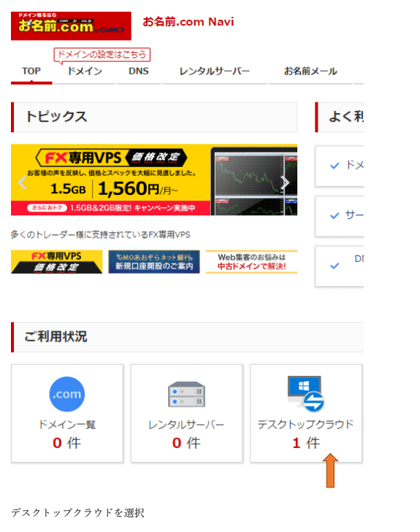Open the Desktop Cloud Windows monitor icon
The image size is (420, 532).
tap(305, 393)
